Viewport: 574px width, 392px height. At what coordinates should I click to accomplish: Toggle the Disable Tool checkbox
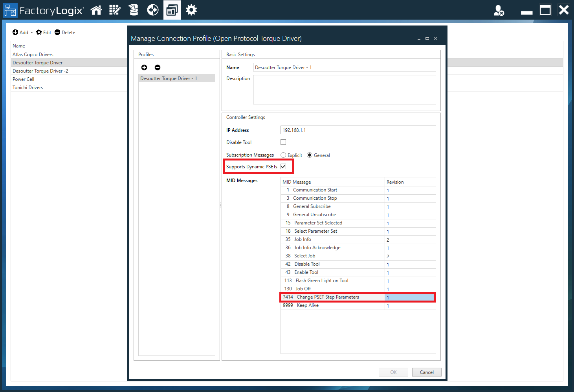283,142
